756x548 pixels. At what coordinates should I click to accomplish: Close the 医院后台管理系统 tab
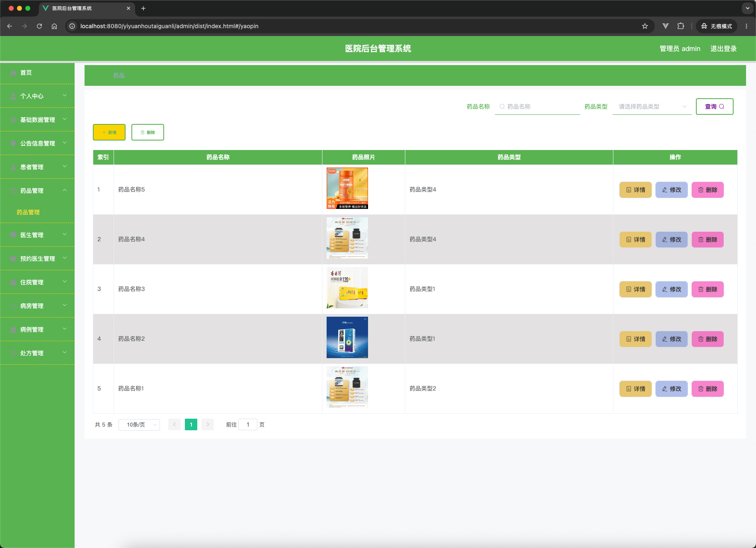coord(128,8)
